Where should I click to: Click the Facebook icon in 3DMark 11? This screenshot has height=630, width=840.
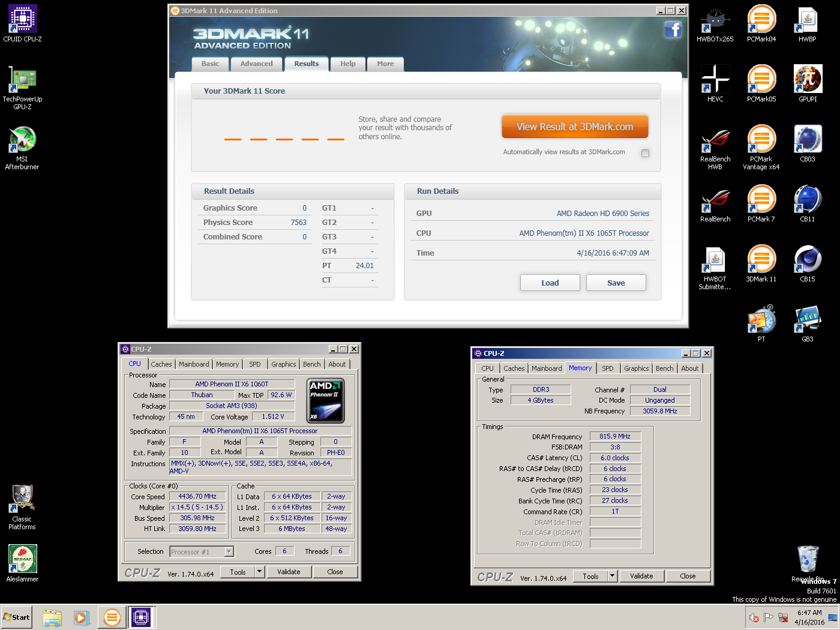click(x=673, y=29)
